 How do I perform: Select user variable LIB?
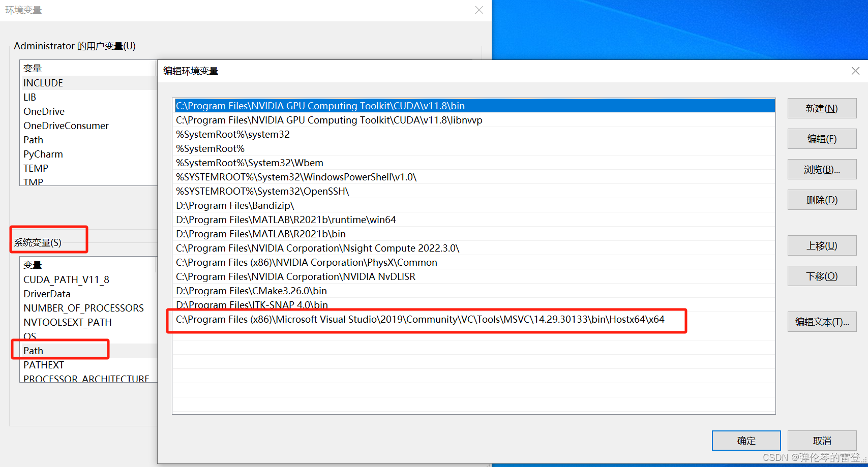88,97
